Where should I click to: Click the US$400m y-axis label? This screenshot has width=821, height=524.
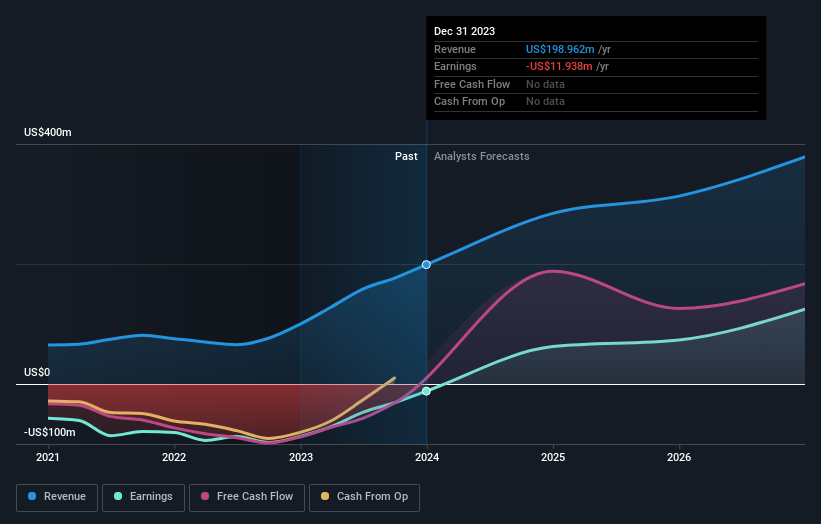tap(48, 132)
